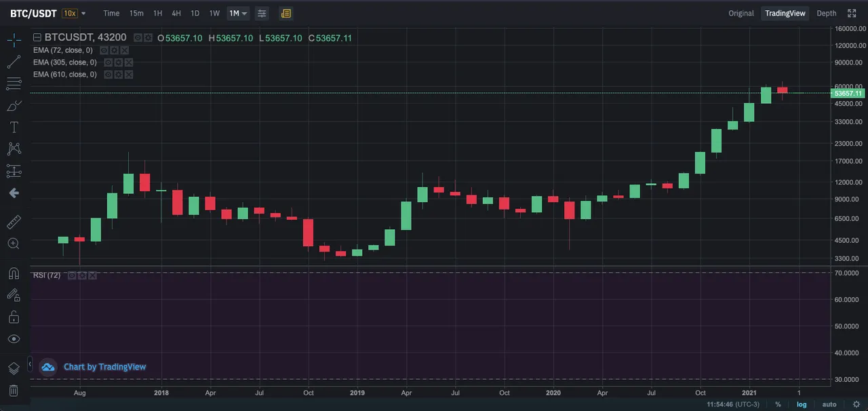Viewport: 868px width, 411px height.
Task: Select the ruler measure tool
Action: (x=14, y=222)
